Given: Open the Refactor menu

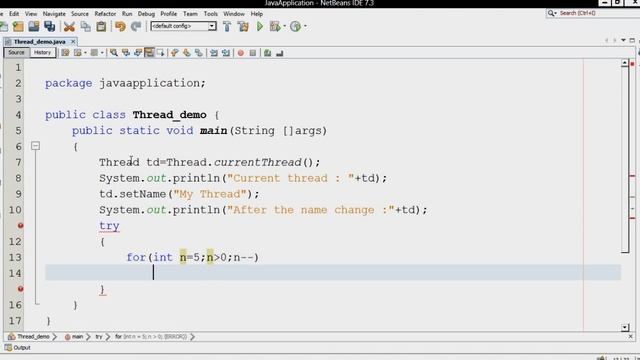Looking at the screenshot, I should [105, 14].
